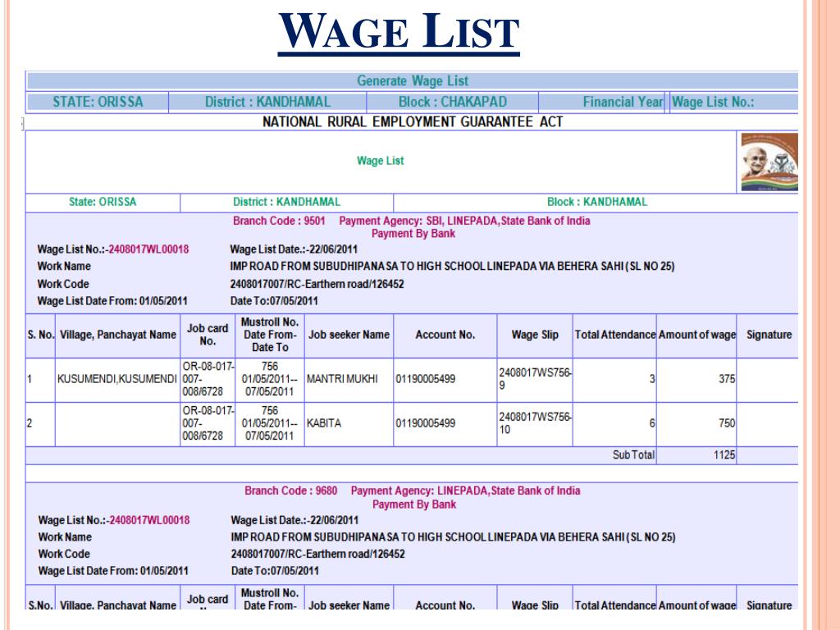This screenshot has height=630, width=840.
Task: Click 'Block : KANDHAMAL' green cell
Action: click(597, 202)
